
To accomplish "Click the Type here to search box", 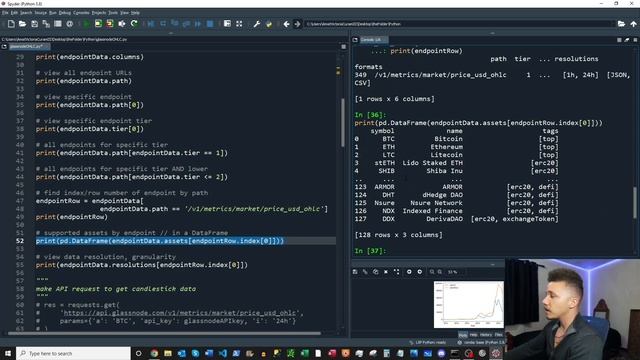I will click(73, 353).
